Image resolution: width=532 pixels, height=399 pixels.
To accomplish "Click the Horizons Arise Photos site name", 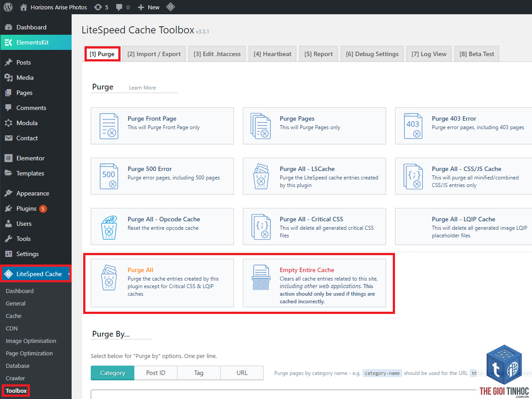I will [59, 7].
